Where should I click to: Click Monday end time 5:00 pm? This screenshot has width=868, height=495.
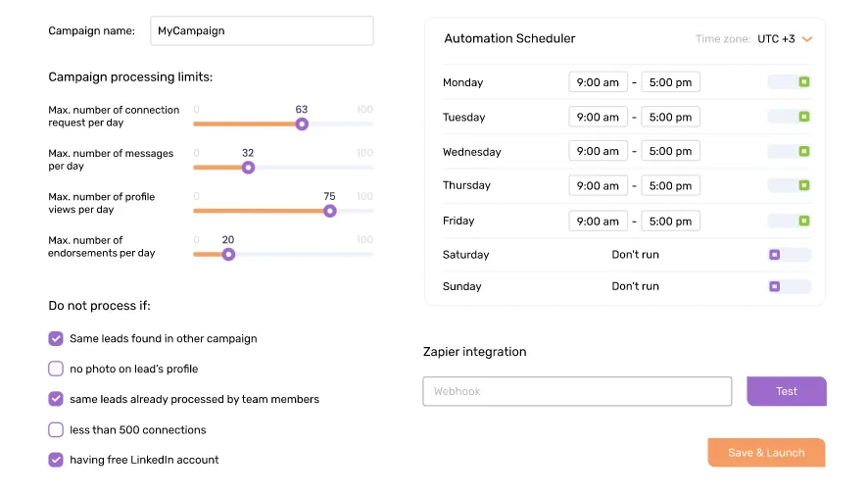670,82
